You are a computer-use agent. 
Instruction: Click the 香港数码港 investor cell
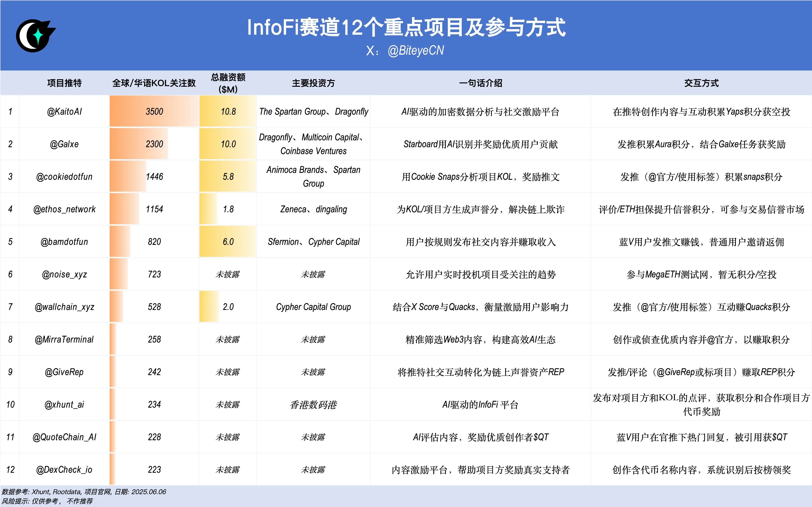[313, 405]
